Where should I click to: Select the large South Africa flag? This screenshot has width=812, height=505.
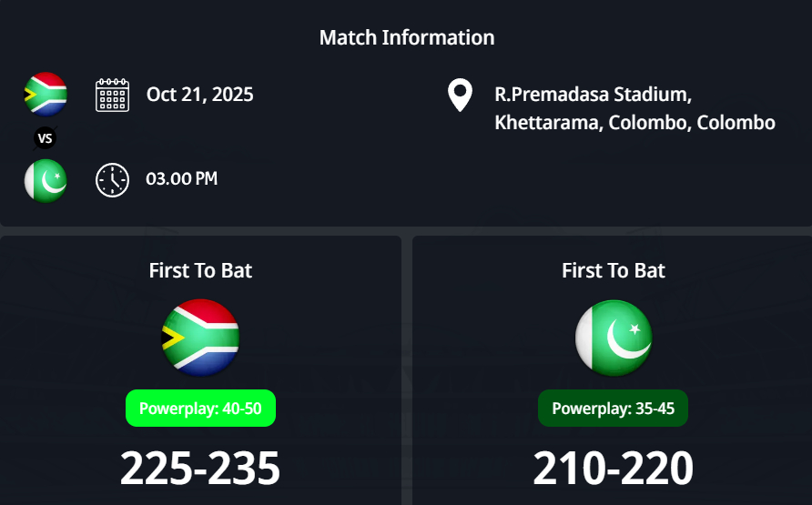[x=200, y=338]
